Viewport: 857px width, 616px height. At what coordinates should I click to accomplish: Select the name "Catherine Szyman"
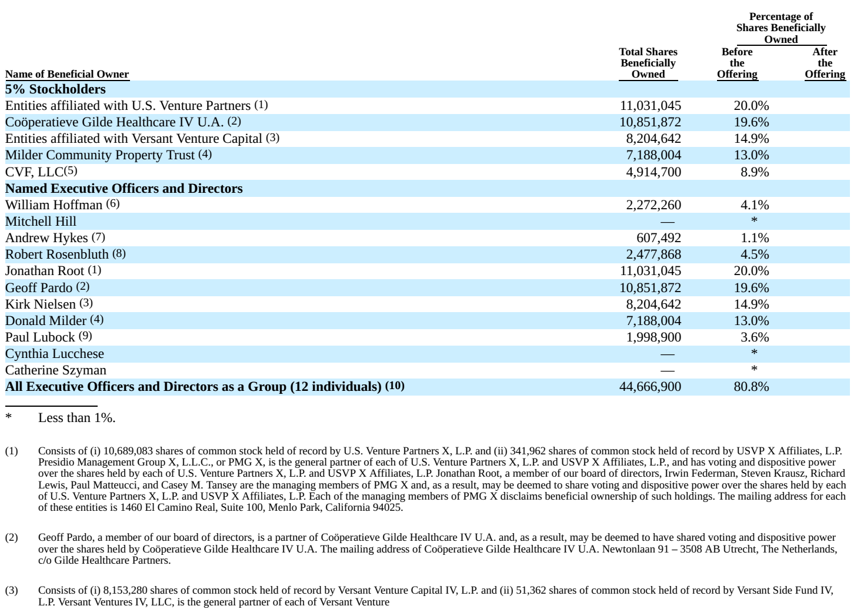coord(56,370)
